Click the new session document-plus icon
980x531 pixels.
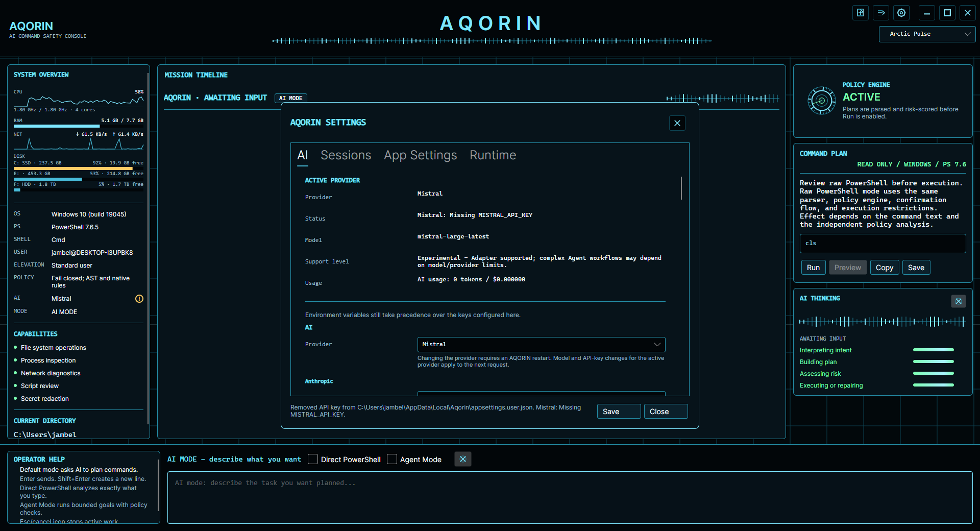pyautogui.click(x=861, y=13)
